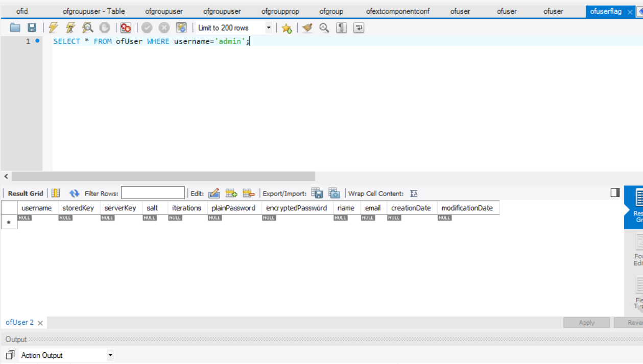Image resolution: width=643 pixels, height=364 pixels.
Task: Sort results by the username column
Action: coord(37,208)
